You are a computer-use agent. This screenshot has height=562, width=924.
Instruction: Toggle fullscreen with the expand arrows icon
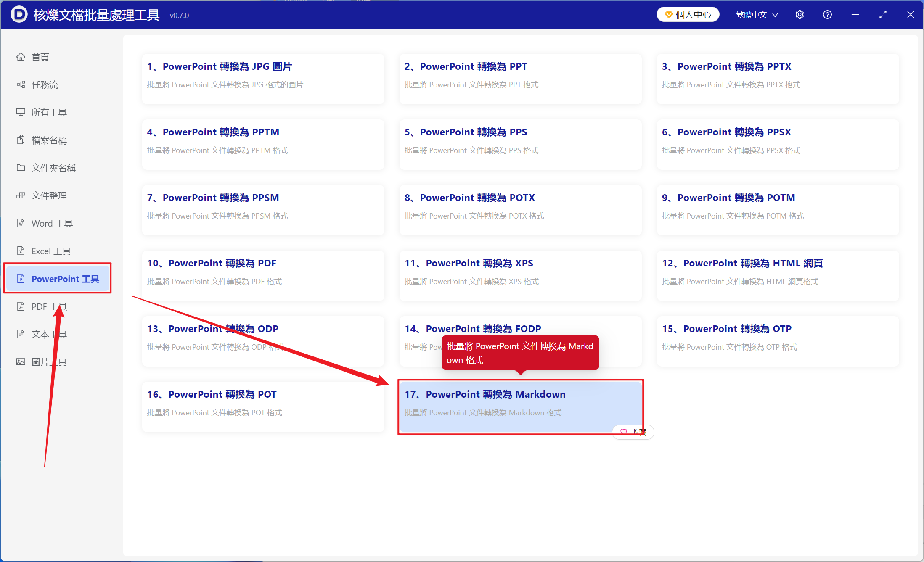pyautogui.click(x=883, y=15)
